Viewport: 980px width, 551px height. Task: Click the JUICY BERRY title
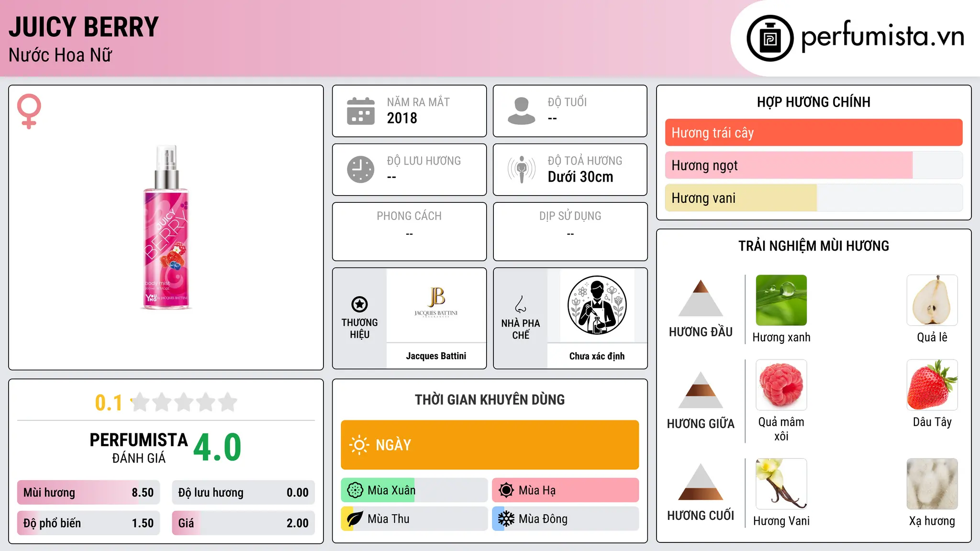(x=84, y=27)
